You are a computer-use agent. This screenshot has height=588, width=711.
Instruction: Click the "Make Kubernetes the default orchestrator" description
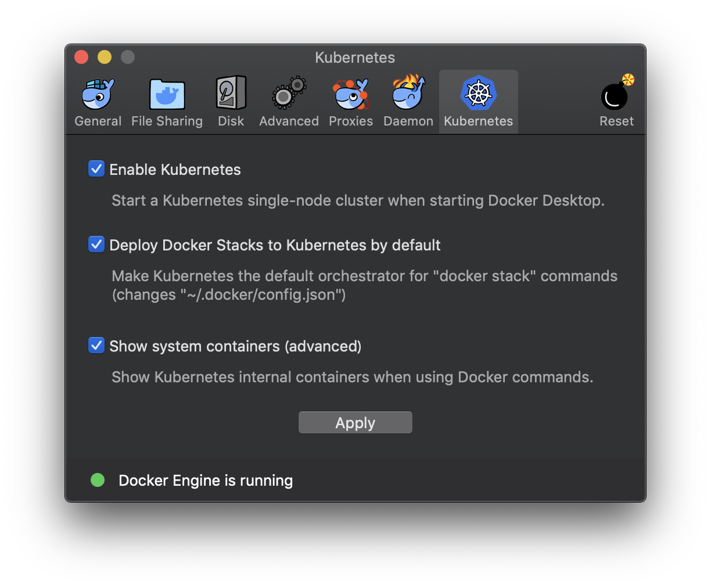(x=364, y=285)
